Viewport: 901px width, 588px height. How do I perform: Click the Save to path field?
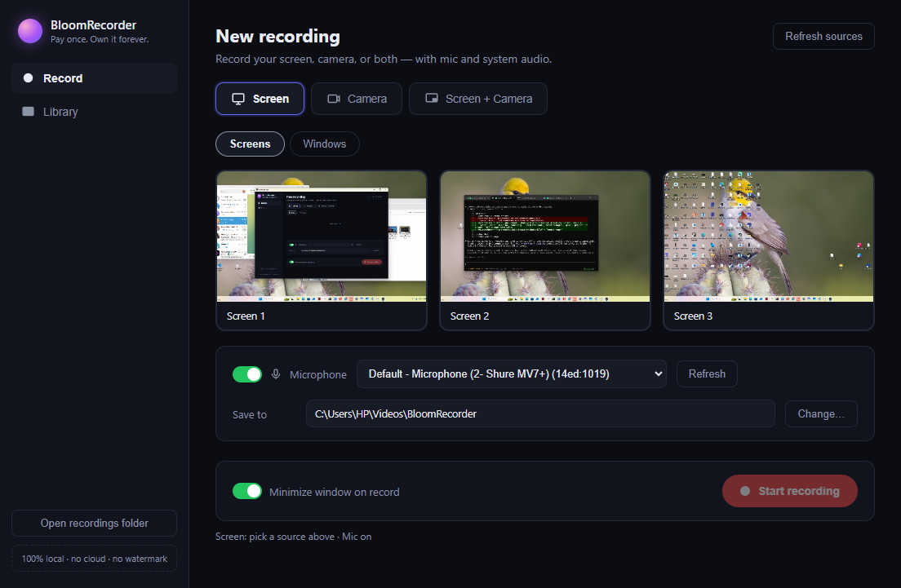click(x=540, y=414)
